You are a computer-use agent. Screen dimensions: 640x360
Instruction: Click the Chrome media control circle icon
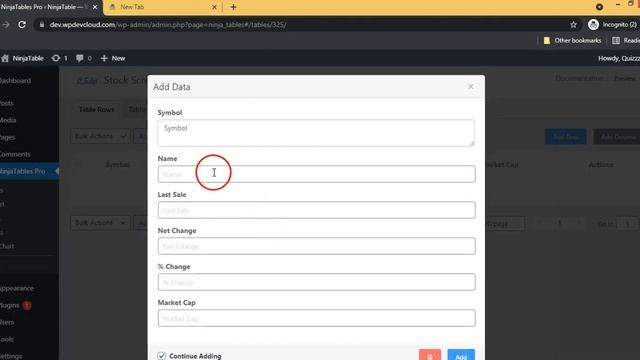(x=599, y=7)
